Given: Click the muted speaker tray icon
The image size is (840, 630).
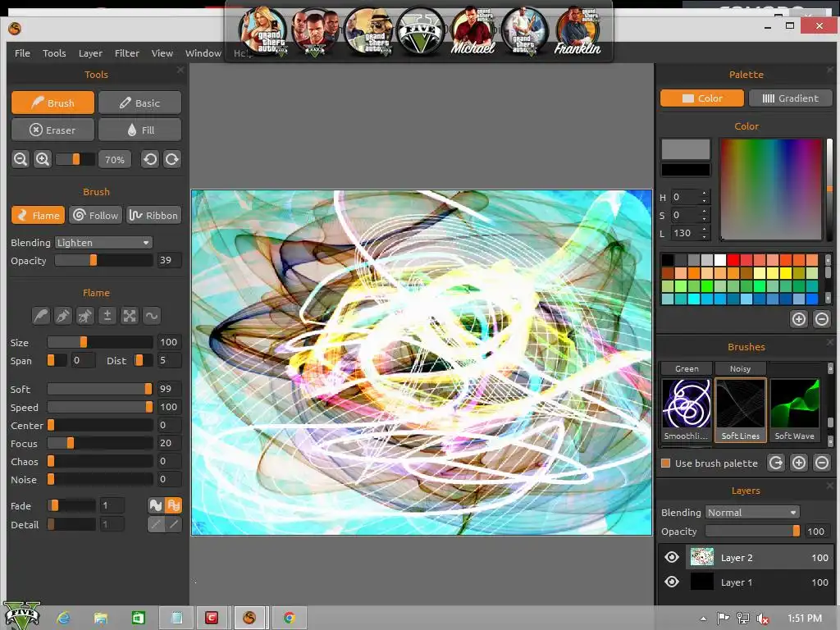Looking at the screenshot, I should tap(763, 619).
